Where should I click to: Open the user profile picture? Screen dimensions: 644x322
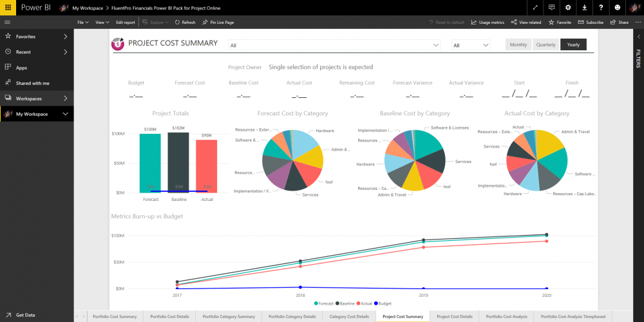coord(634,8)
